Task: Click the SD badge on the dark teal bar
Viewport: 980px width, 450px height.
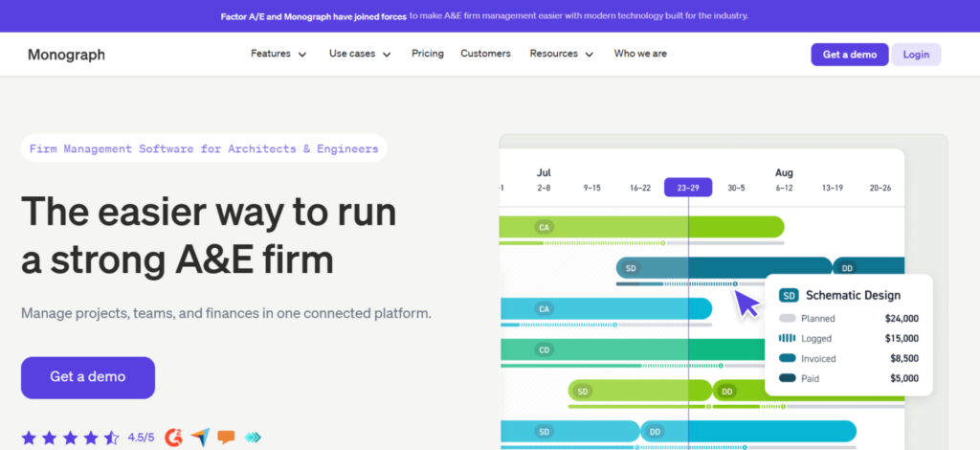Action: 631,268
